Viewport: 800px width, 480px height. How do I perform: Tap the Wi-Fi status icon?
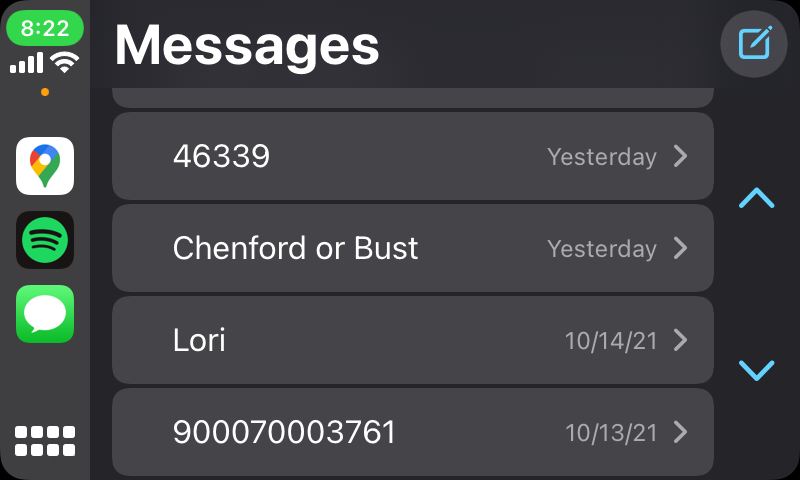(x=66, y=63)
